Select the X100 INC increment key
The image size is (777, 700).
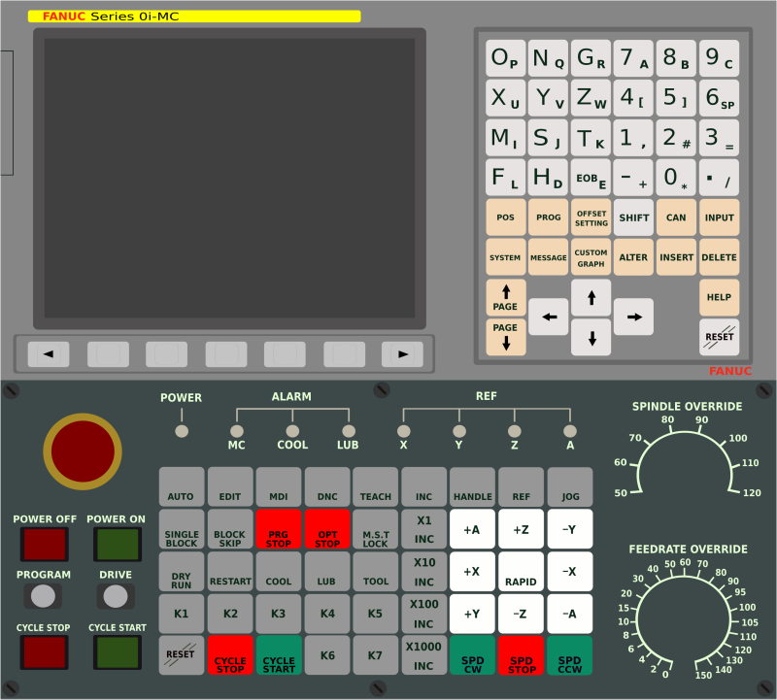coord(423,614)
